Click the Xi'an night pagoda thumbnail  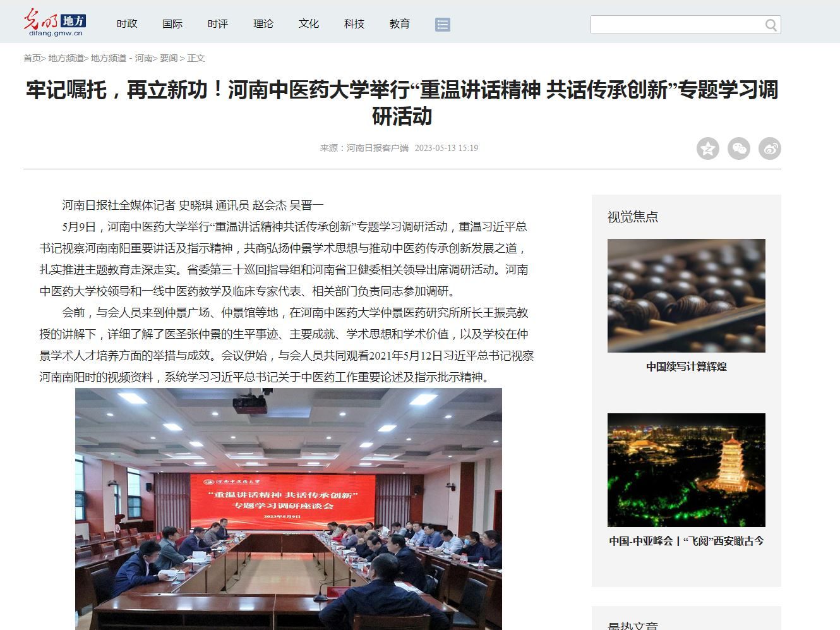point(686,469)
